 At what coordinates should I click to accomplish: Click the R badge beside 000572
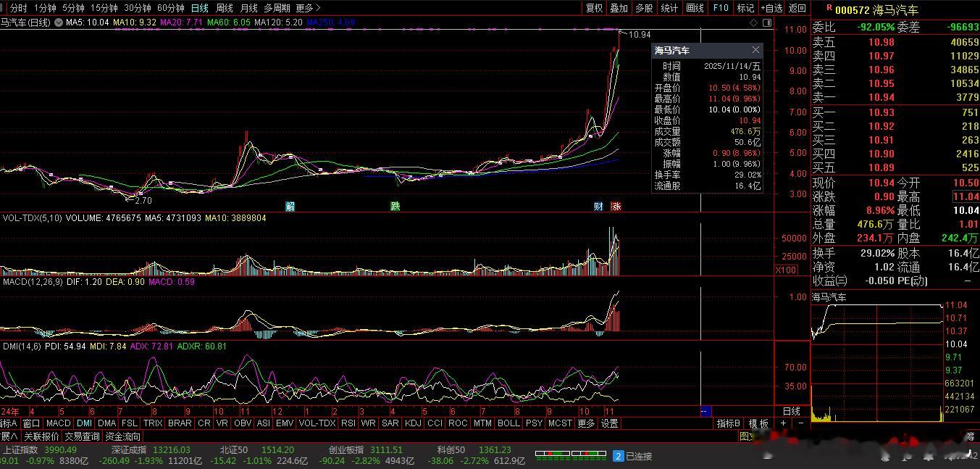pos(829,7)
